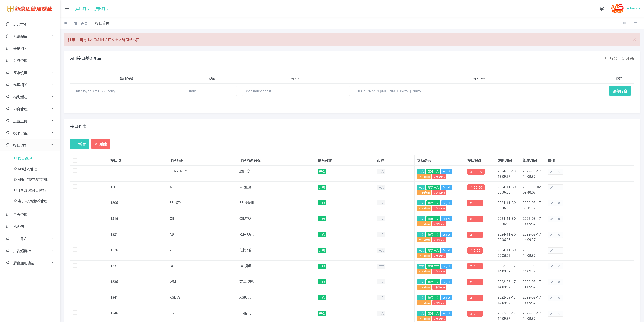This screenshot has width=644, height=322.
Task: Edit the DG视讯 row with pencil icon
Action: tap(551, 266)
